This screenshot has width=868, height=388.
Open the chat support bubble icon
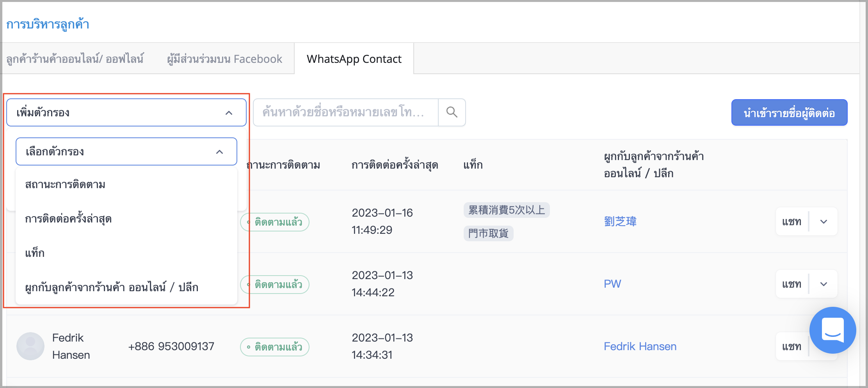(832, 330)
